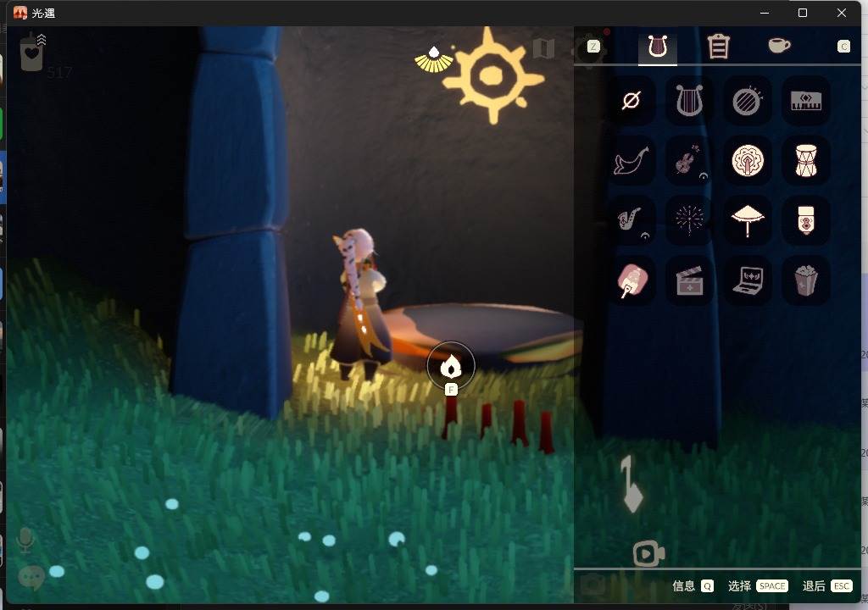Click the cape wing energy fan indicator
Image resolution: width=868 pixels, height=610 pixels.
(433, 60)
